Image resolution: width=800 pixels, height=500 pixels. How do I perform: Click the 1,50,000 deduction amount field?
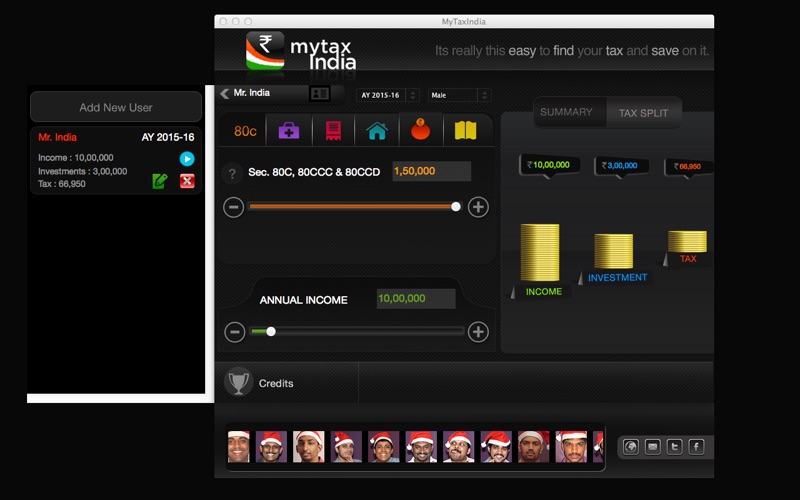432,171
